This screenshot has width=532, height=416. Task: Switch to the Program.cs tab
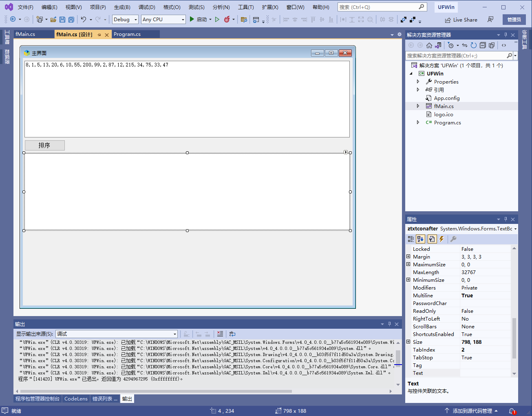tap(127, 34)
